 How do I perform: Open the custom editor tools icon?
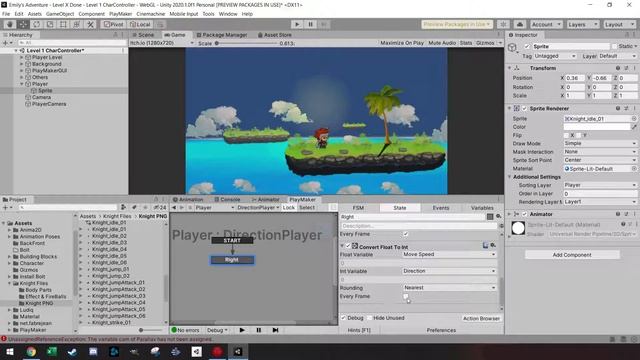(x=90, y=24)
